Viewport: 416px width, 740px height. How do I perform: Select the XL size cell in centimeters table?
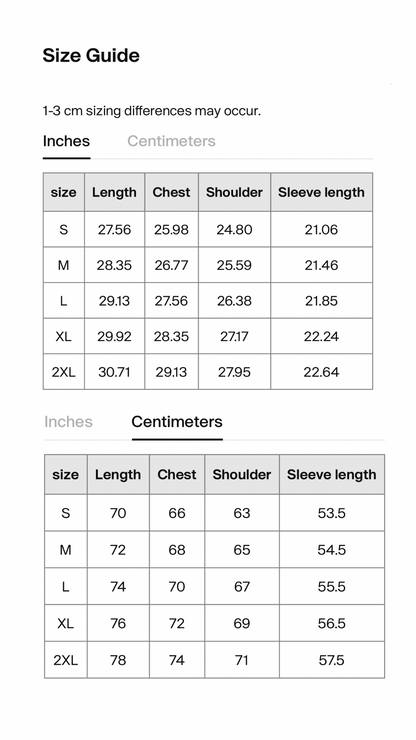tap(66, 623)
